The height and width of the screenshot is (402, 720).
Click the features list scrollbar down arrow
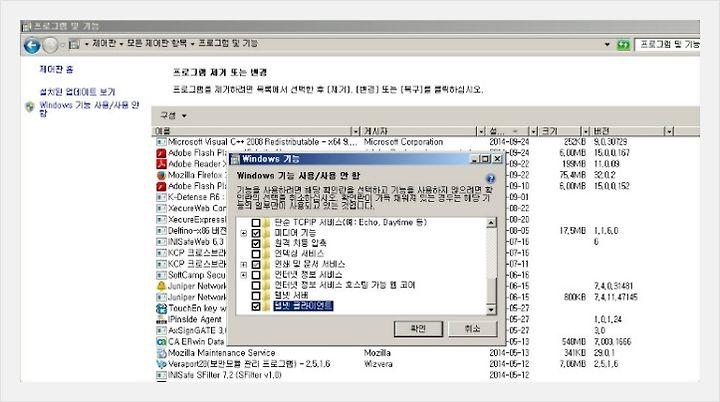[491, 309]
